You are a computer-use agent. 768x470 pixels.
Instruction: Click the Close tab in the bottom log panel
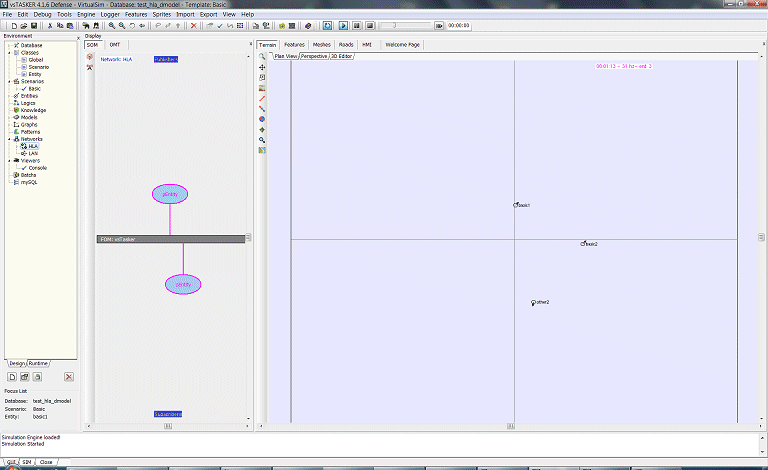point(46,463)
